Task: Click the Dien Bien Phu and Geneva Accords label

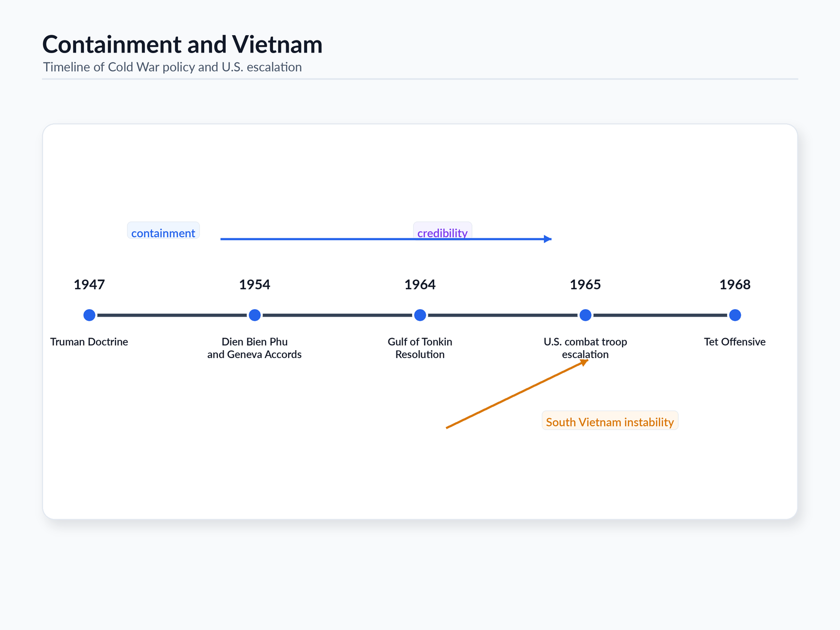Action: [255, 348]
